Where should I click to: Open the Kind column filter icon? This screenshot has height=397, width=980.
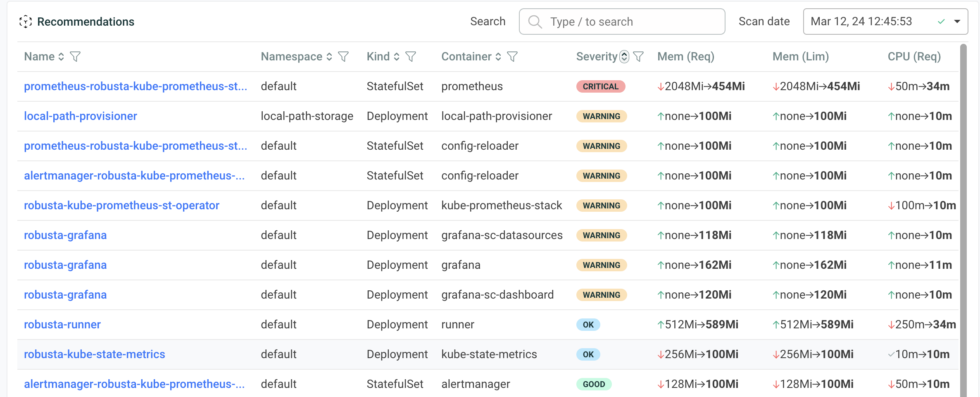tap(411, 57)
